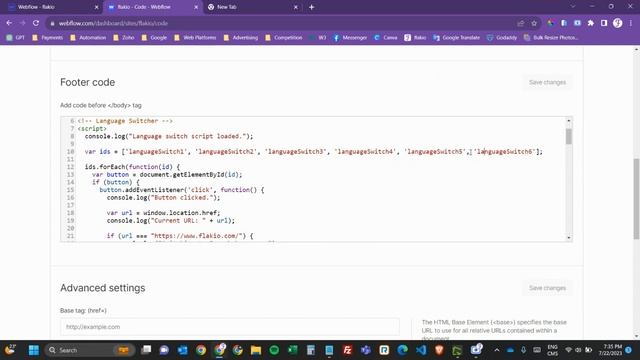640x360 pixels.
Task: Open Microsoft Teams from the taskbar
Action: [366, 350]
